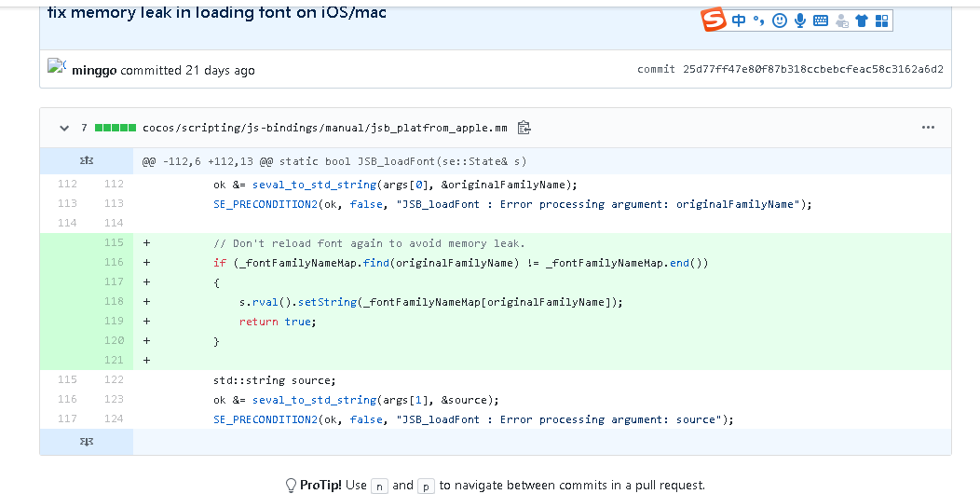The width and height of the screenshot is (980, 494).
Task: Toggle Chinese punctuation mode
Action: tap(759, 20)
